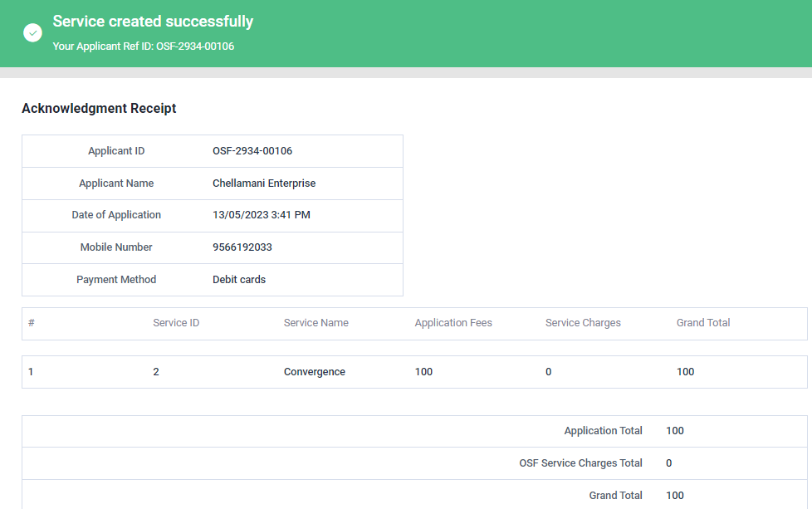
Task: Click the Application Fees column header
Action: [x=453, y=323]
